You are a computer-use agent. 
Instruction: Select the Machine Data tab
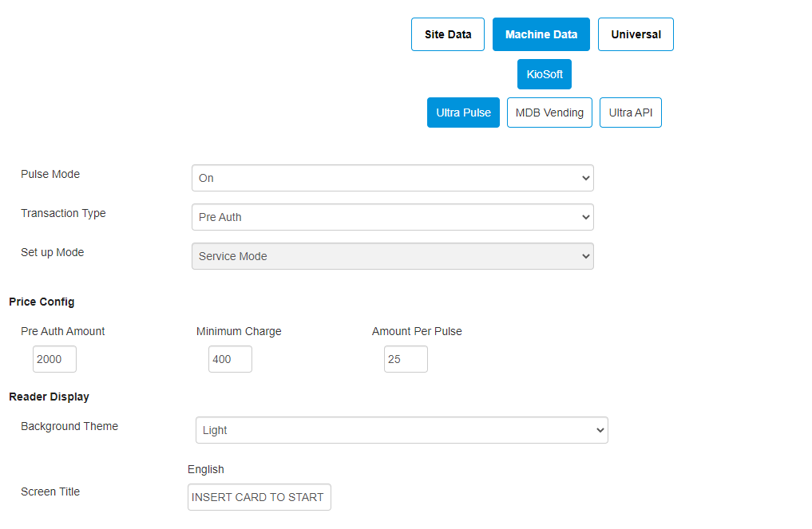541,34
